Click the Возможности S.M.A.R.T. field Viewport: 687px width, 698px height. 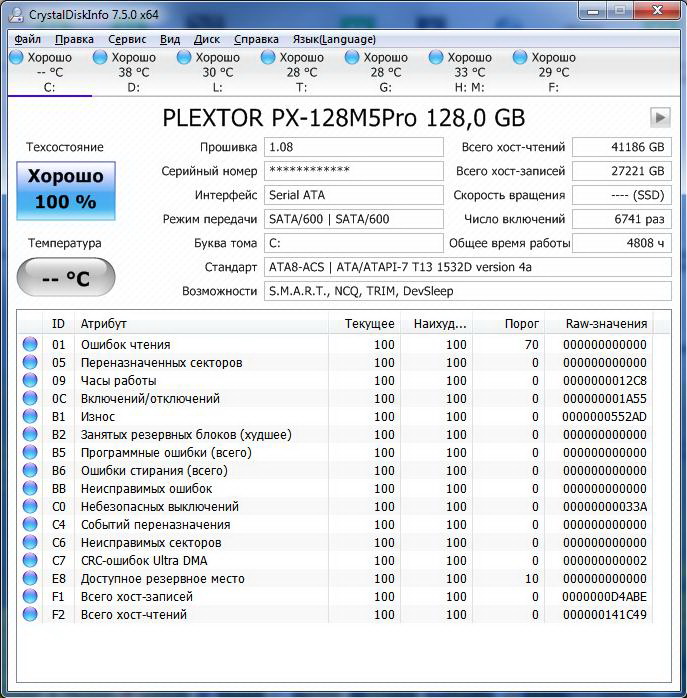(x=467, y=291)
